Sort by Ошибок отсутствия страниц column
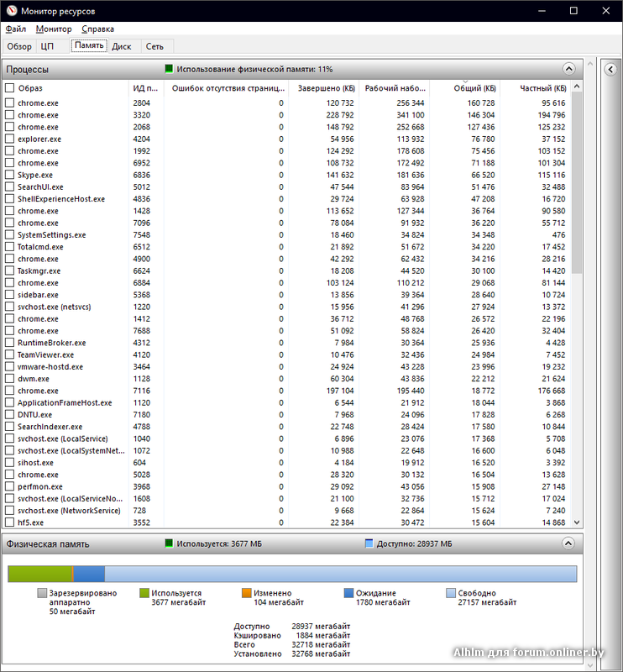 (227, 88)
